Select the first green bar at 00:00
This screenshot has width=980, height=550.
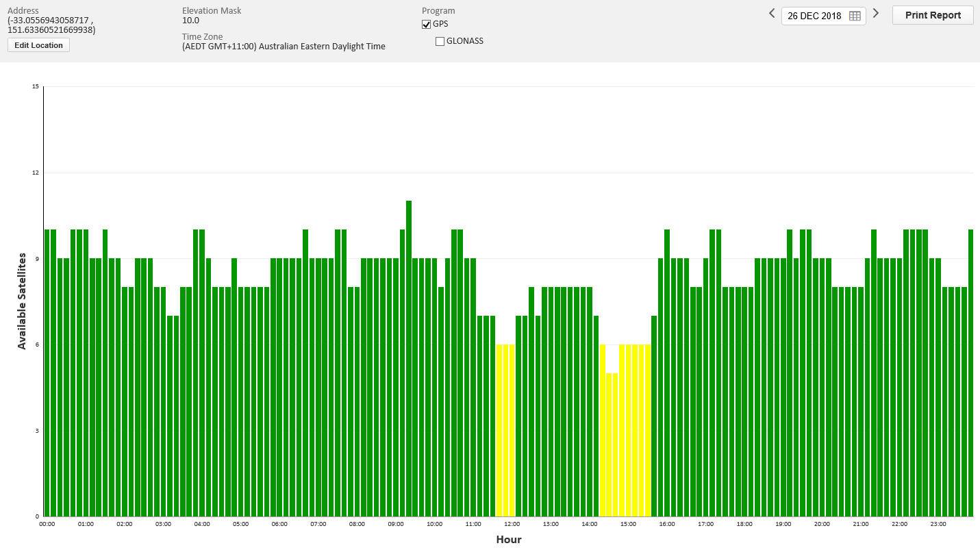click(x=47, y=373)
